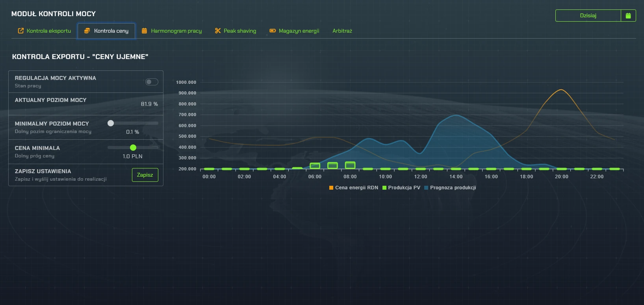Click the 1.0 PLN minimum price value
Screen dimensions: 644x305
click(132, 156)
